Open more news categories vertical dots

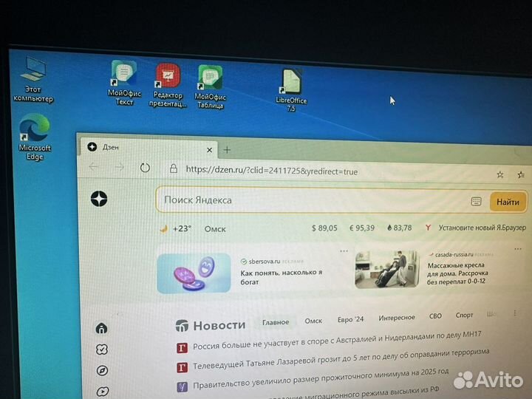click(x=515, y=313)
